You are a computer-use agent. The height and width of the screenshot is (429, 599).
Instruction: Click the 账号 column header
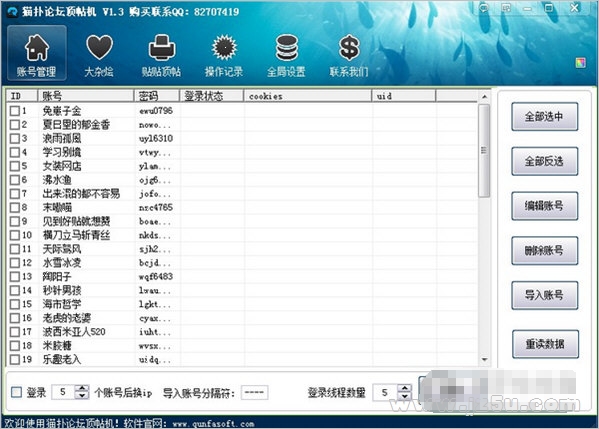point(86,96)
